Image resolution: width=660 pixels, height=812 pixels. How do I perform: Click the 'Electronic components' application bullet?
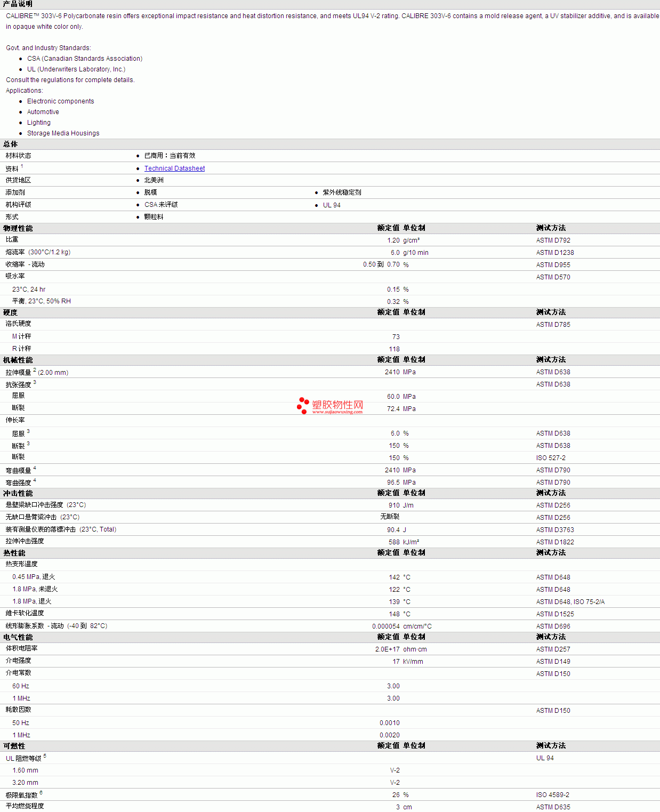point(61,101)
